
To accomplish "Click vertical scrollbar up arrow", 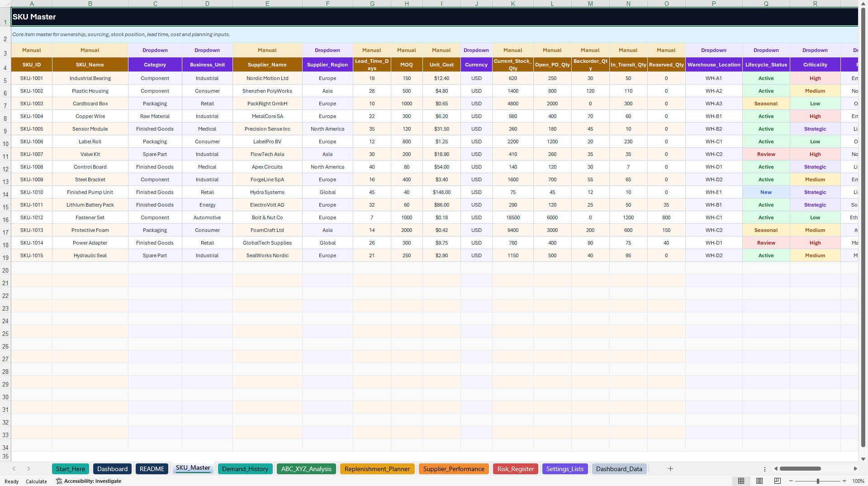I will (863, 4).
